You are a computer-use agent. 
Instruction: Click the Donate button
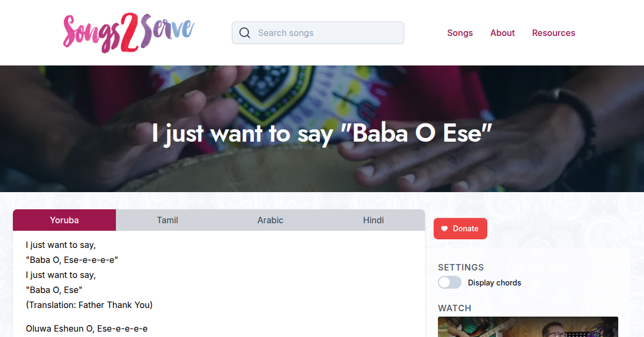[460, 228]
